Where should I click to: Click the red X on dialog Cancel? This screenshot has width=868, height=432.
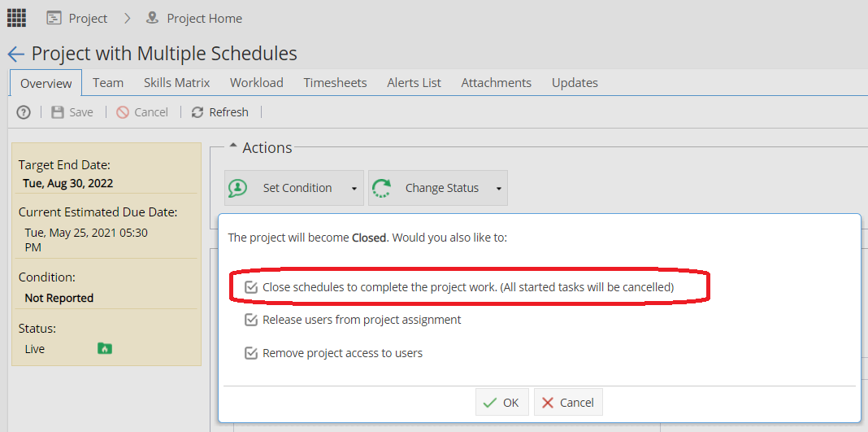click(x=548, y=403)
